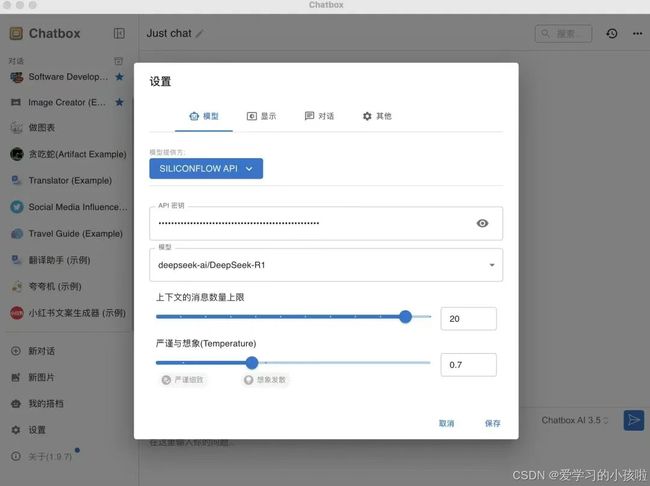Viewport: 650px width, 486px height.
Task: Switch to the 对话 settings tab
Action: (319, 117)
